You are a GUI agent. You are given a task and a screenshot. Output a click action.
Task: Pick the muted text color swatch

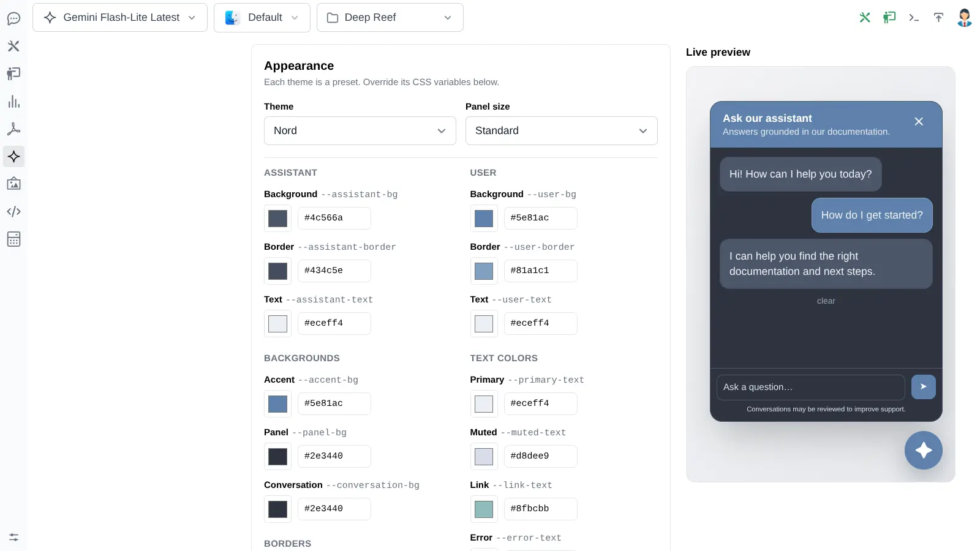click(x=484, y=457)
